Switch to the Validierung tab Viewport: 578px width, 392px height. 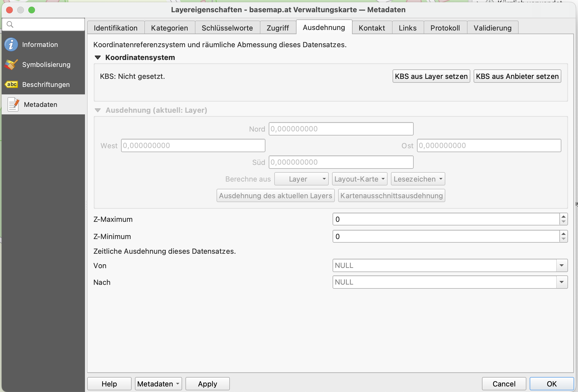(x=492, y=28)
